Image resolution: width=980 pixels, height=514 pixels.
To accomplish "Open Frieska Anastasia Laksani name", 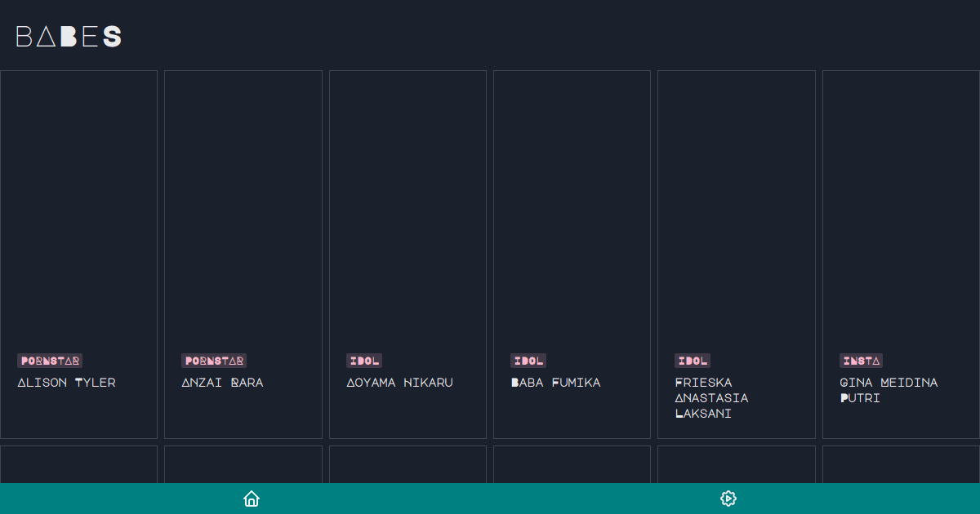I will [x=711, y=398].
